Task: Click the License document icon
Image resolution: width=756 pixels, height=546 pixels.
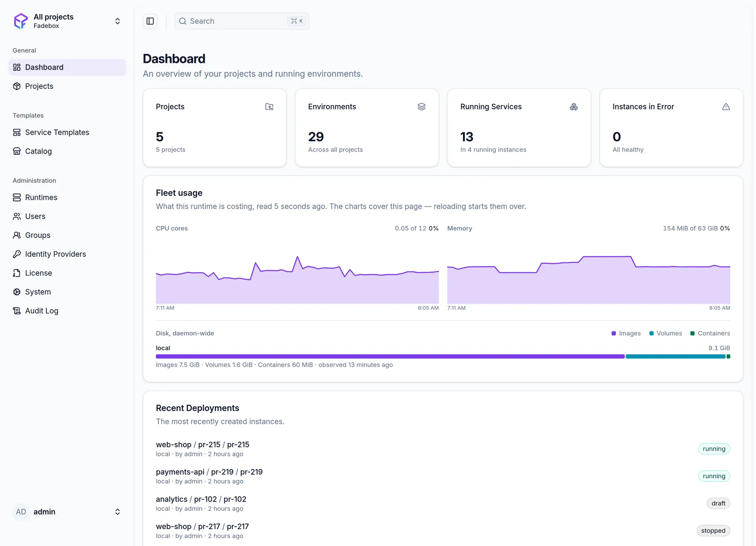Action: pyautogui.click(x=17, y=273)
